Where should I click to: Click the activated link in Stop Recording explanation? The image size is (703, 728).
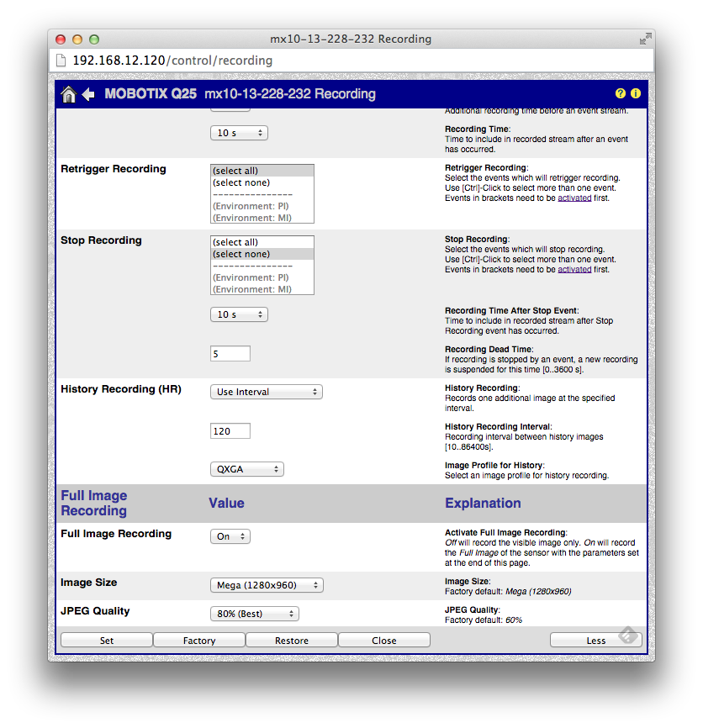tap(574, 270)
